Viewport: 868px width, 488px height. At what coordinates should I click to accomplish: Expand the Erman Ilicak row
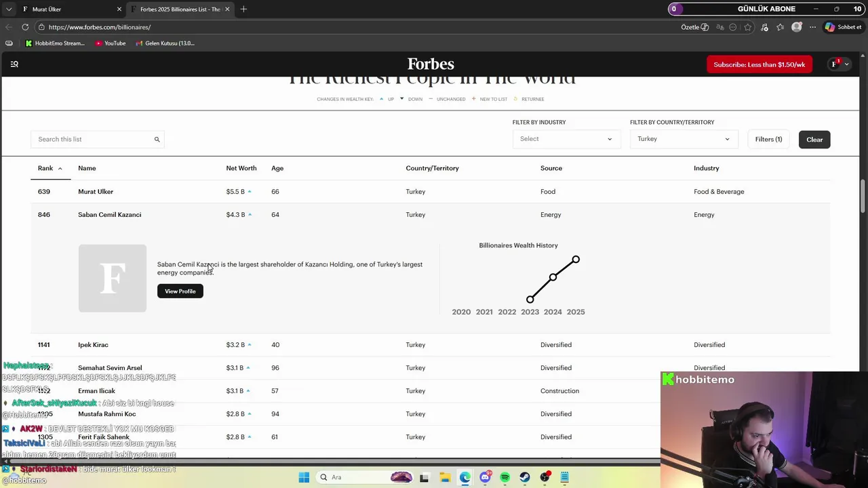pyautogui.click(x=431, y=391)
